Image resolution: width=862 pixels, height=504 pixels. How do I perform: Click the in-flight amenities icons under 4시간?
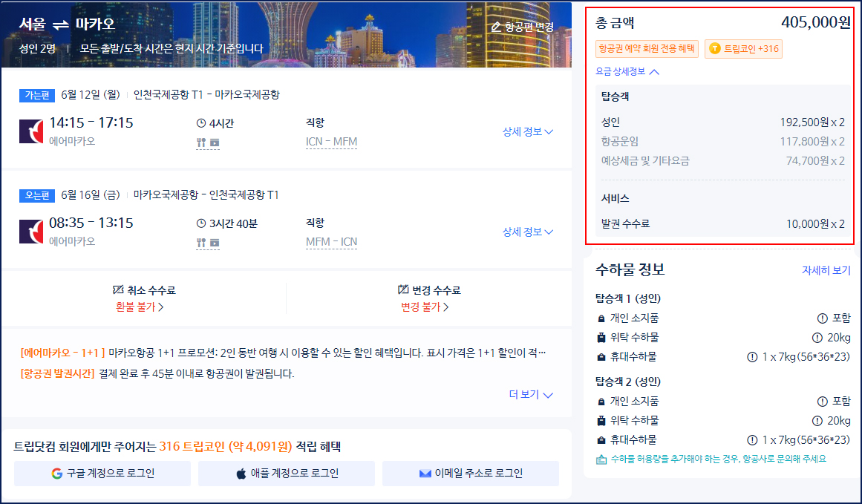coord(208,143)
